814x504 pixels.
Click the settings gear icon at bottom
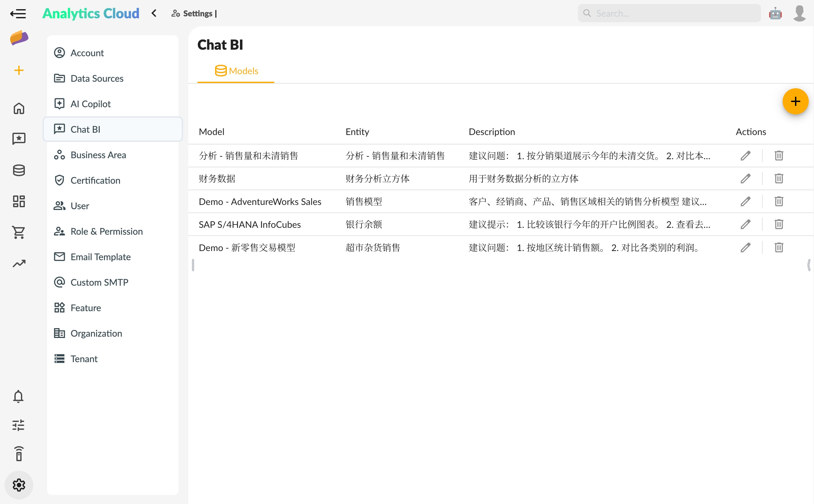coord(19,485)
